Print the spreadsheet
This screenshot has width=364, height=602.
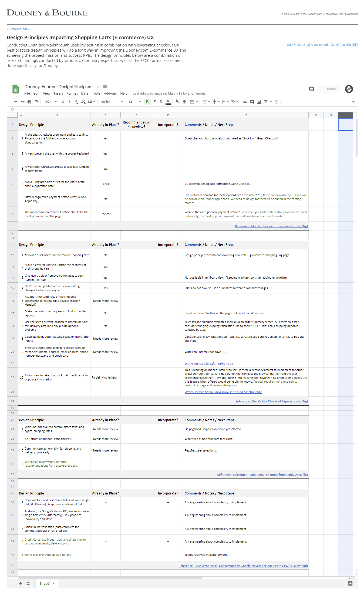tap(29, 102)
